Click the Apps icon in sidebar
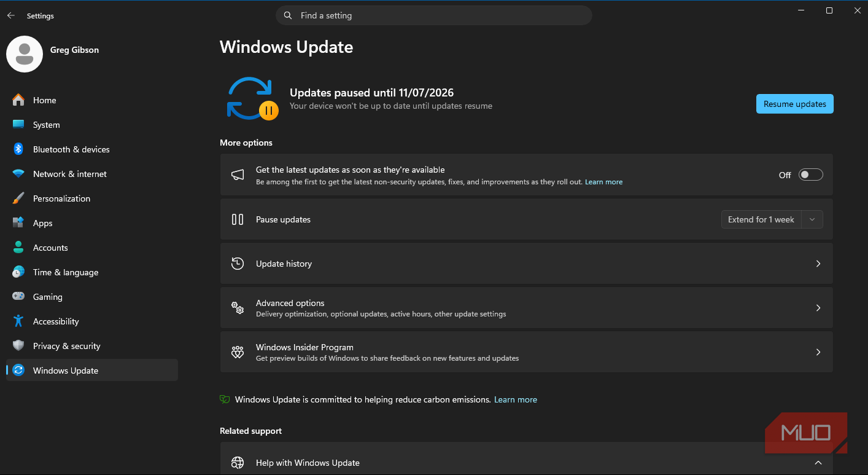 (18, 223)
